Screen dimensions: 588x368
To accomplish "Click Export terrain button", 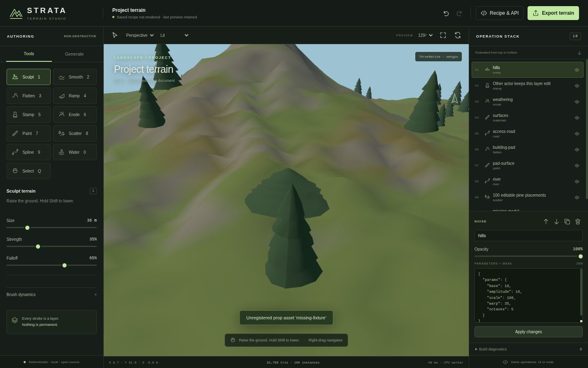I will click(x=553, y=13).
